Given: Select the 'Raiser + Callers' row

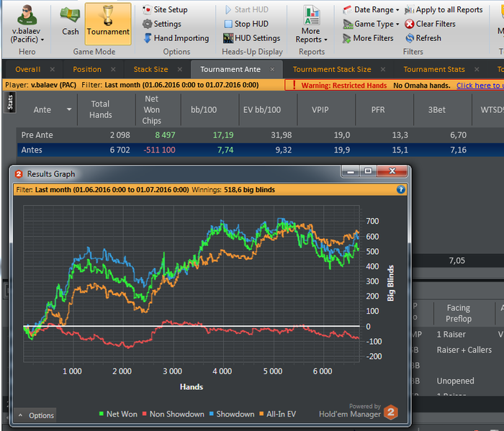Looking at the screenshot, I should tap(464, 350).
